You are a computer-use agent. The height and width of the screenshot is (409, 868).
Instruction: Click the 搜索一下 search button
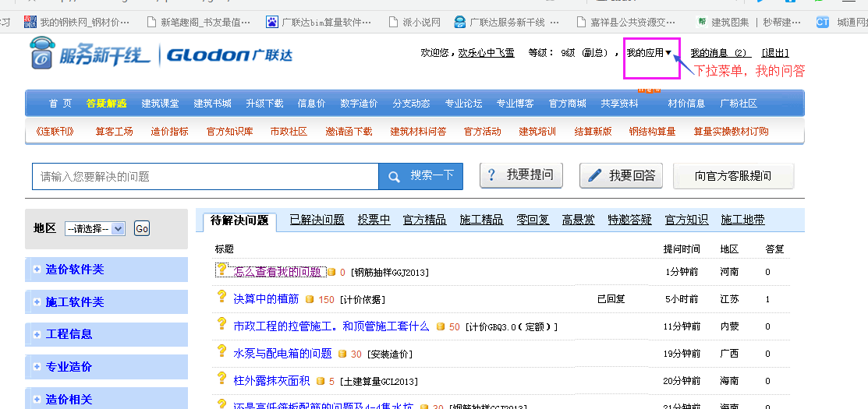420,176
